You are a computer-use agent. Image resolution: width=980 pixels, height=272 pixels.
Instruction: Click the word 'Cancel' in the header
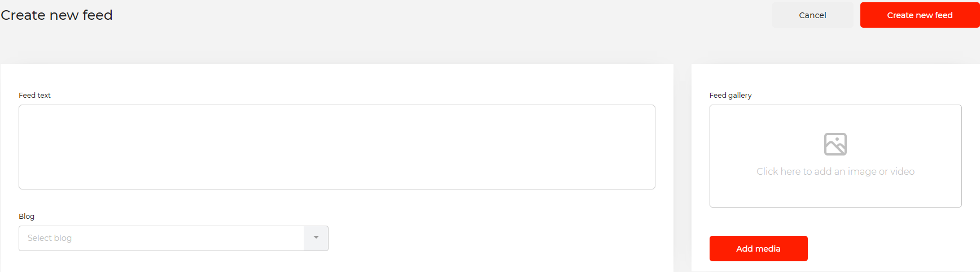click(812, 15)
